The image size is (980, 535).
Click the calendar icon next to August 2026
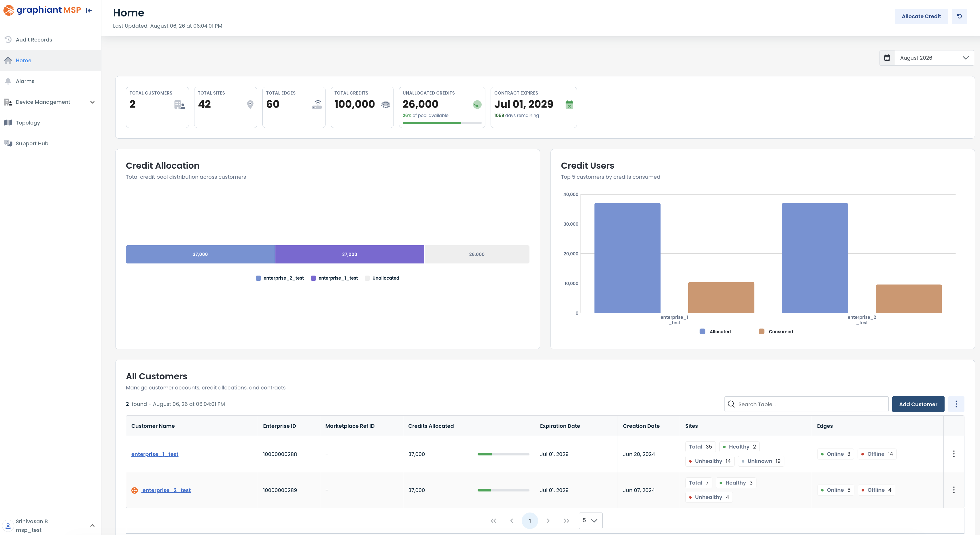(887, 58)
